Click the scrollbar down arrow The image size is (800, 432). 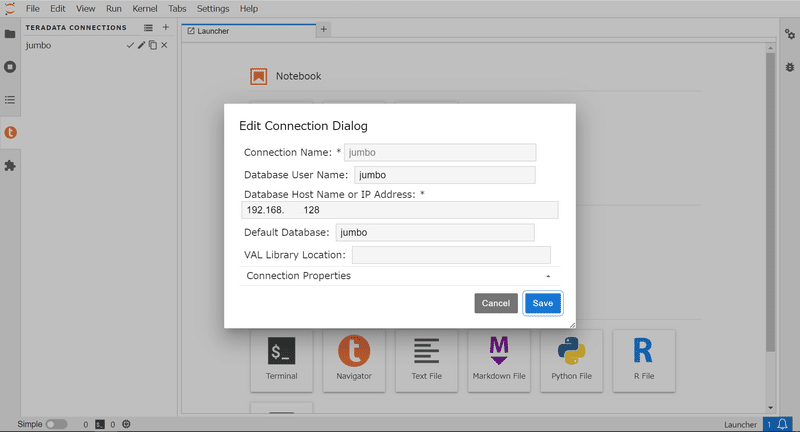click(x=770, y=408)
